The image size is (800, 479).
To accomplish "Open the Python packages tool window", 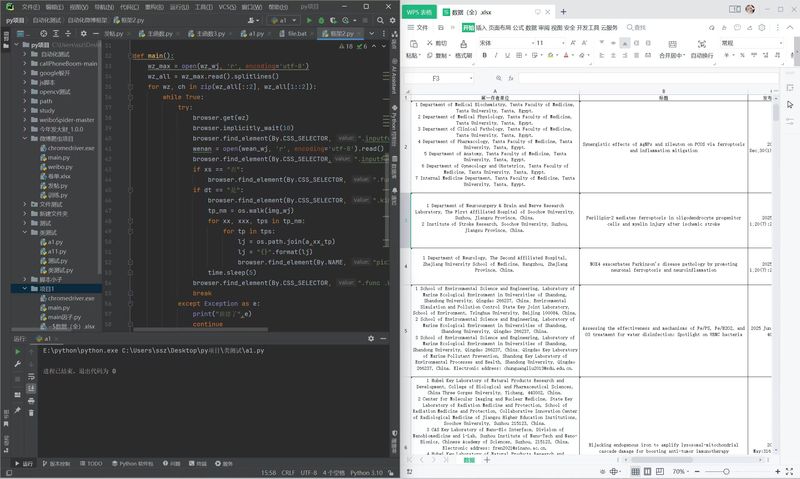I will pyautogui.click(x=132, y=464).
